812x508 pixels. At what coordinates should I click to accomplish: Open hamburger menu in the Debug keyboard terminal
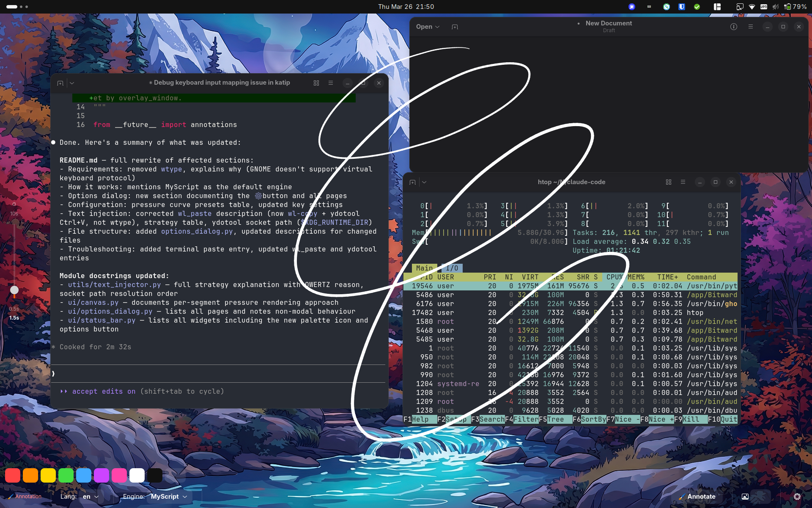331,83
